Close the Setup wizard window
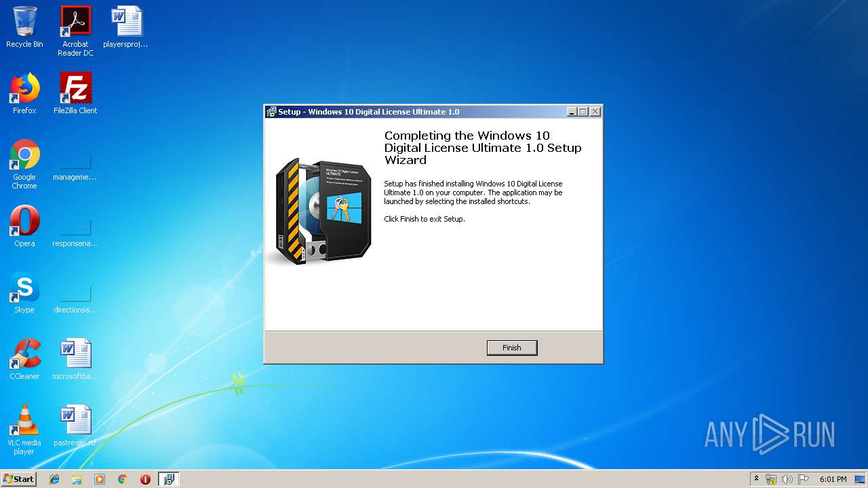This screenshot has height=488, width=868. coord(595,112)
